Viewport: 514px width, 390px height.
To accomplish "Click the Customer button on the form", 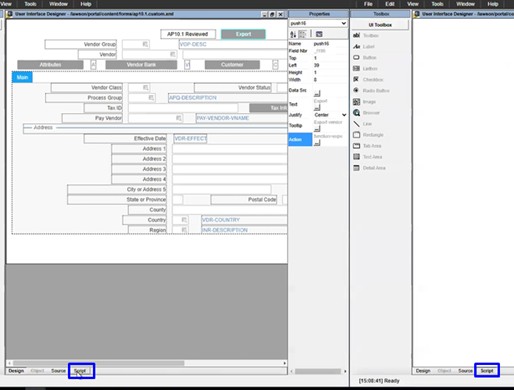I will 232,65.
